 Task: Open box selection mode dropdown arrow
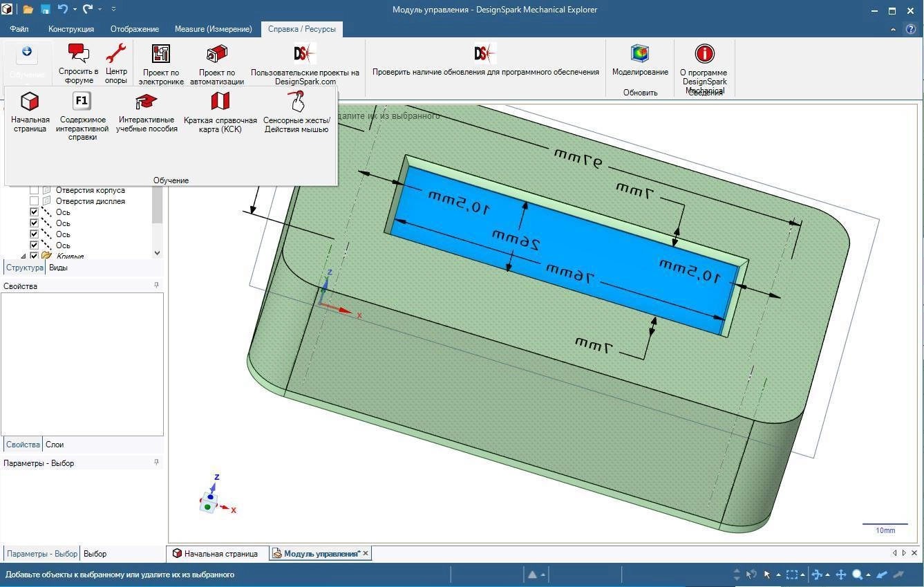tap(803, 575)
